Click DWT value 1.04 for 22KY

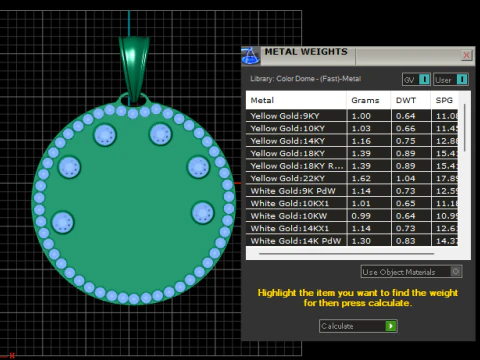(x=405, y=178)
